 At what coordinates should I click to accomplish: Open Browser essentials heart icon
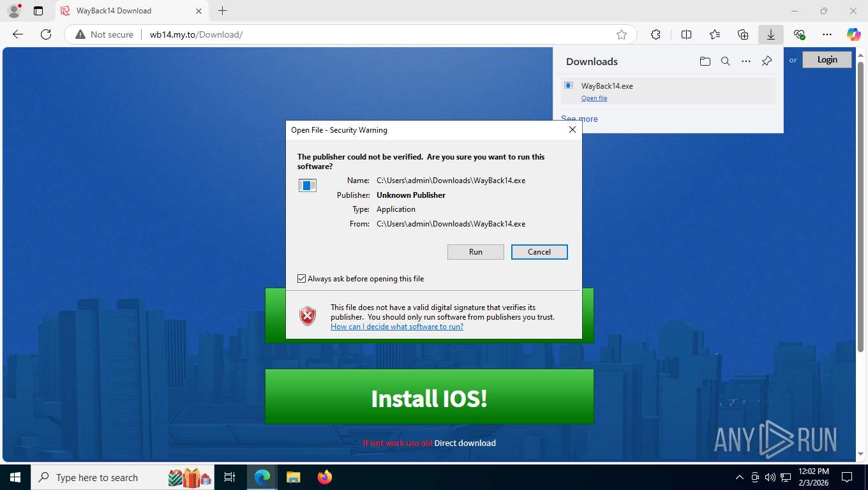799,34
